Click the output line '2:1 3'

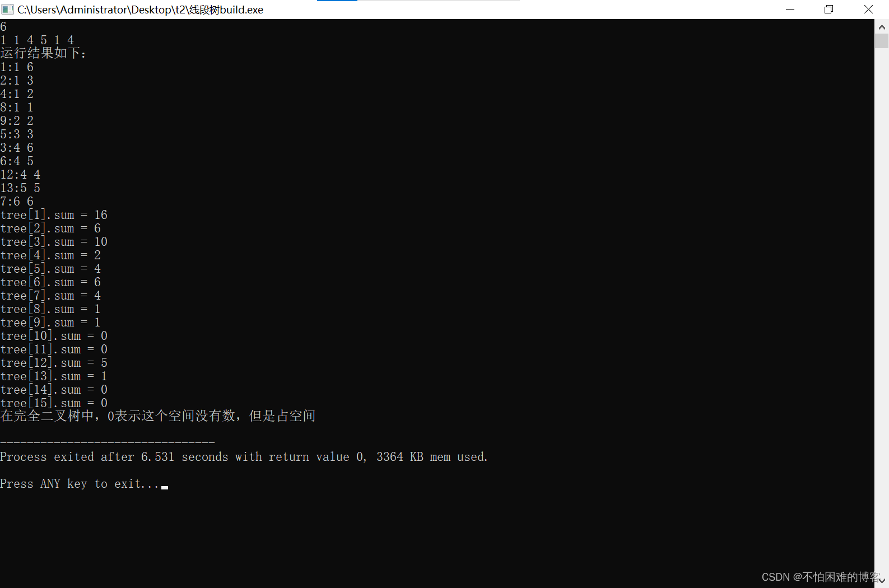pos(17,80)
